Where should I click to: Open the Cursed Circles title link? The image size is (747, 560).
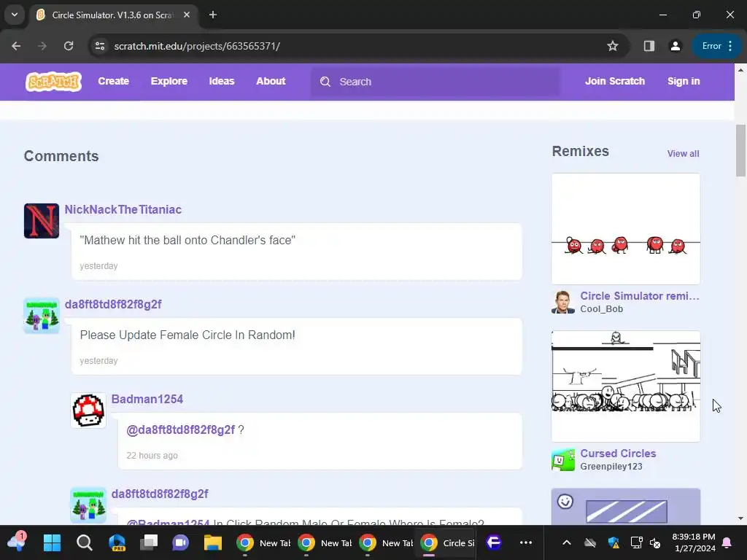point(618,454)
